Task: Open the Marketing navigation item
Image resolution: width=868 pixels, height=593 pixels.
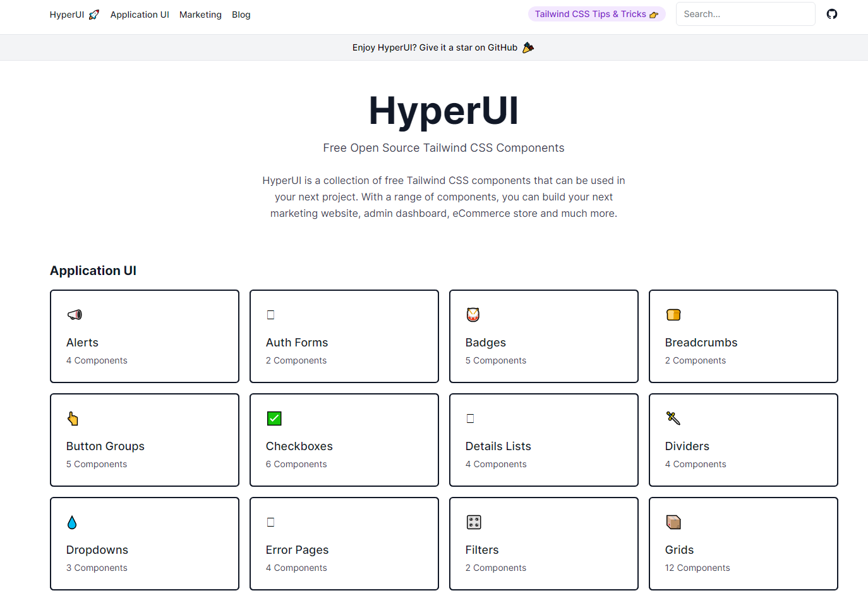Action: pyautogui.click(x=200, y=15)
